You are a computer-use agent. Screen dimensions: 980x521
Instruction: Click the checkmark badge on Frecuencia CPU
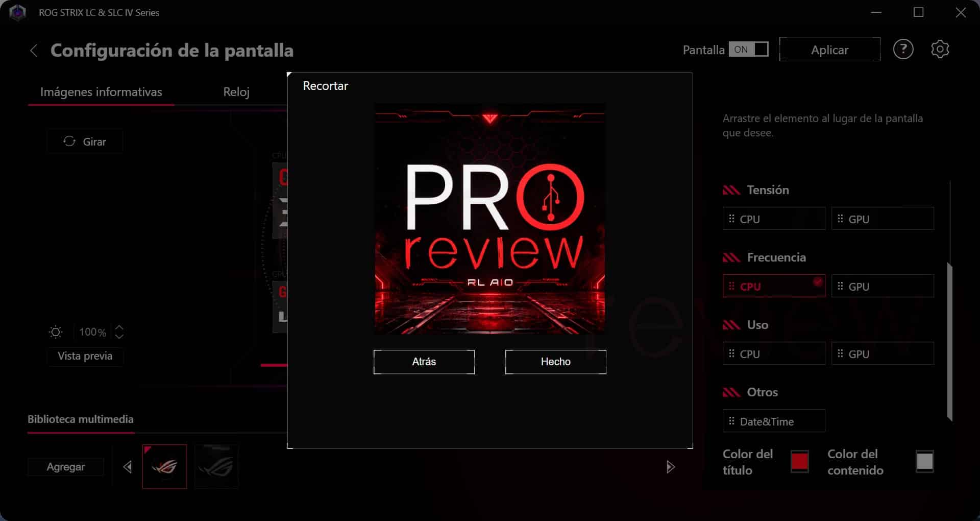coord(818,281)
